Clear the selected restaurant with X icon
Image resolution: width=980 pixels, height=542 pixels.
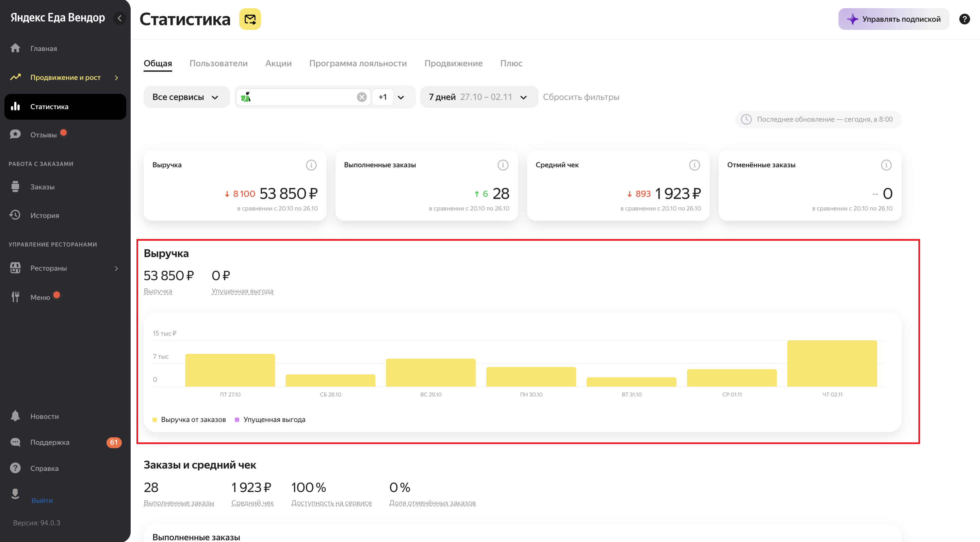361,97
